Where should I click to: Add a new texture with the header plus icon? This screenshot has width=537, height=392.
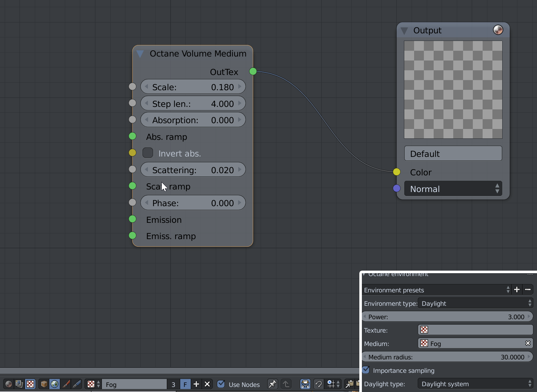coord(196,384)
